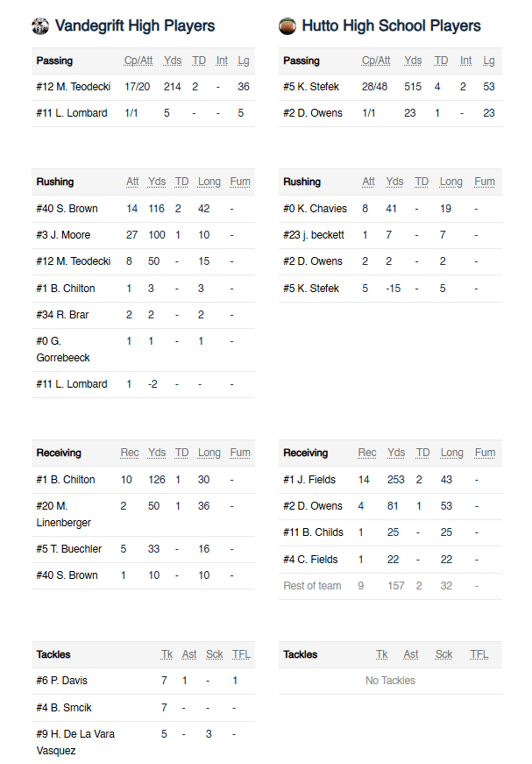Open #40 S. Brown rushing entry
The height and width of the screenshot is (764, 532).
(67, 209)
